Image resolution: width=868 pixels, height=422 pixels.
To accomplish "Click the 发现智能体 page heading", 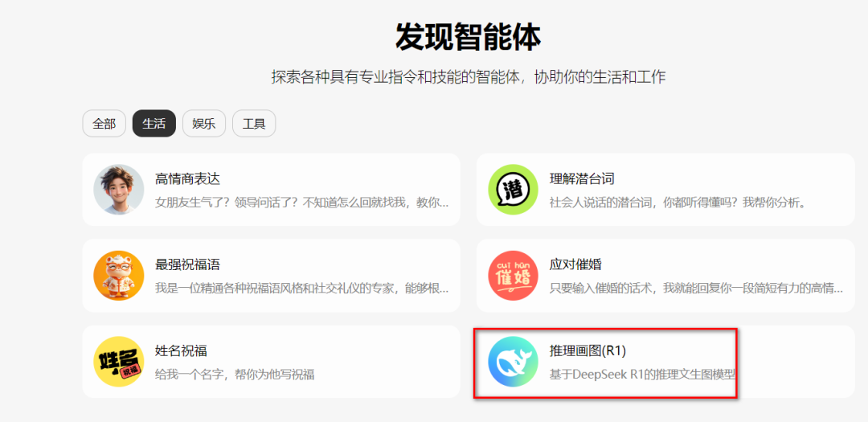I will click(468, 38).
